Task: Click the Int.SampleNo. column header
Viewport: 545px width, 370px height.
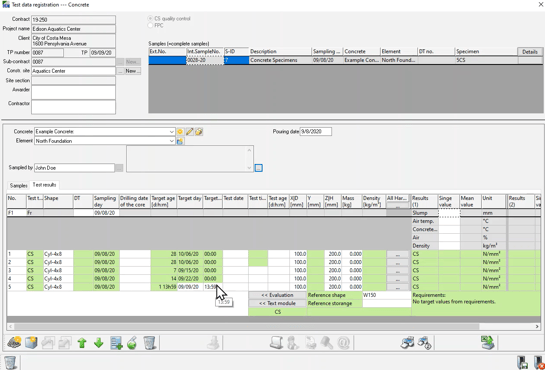Action: pyautogui.click(x=205, y=51)
